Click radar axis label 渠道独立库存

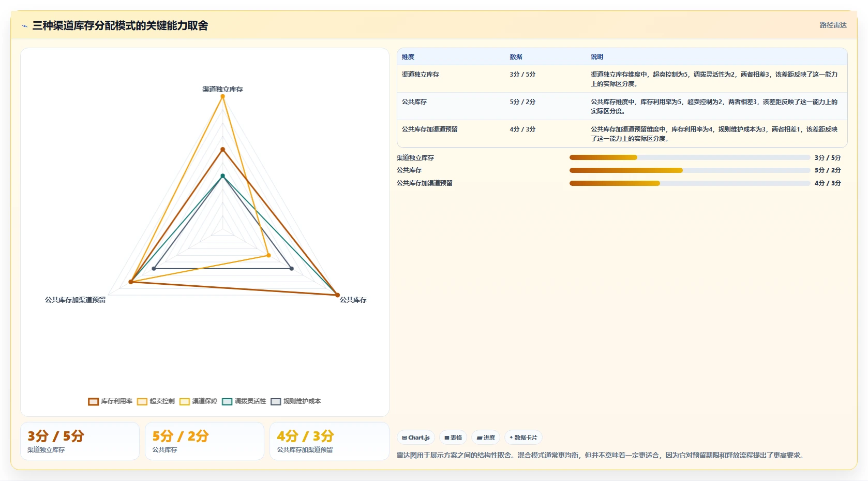tap(222, 89)
